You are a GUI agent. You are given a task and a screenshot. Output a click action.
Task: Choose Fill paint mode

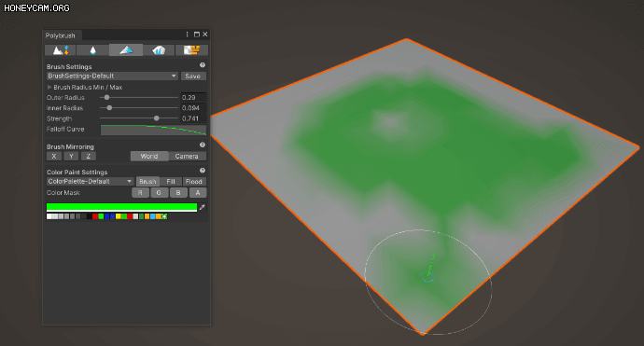[171, 182]
